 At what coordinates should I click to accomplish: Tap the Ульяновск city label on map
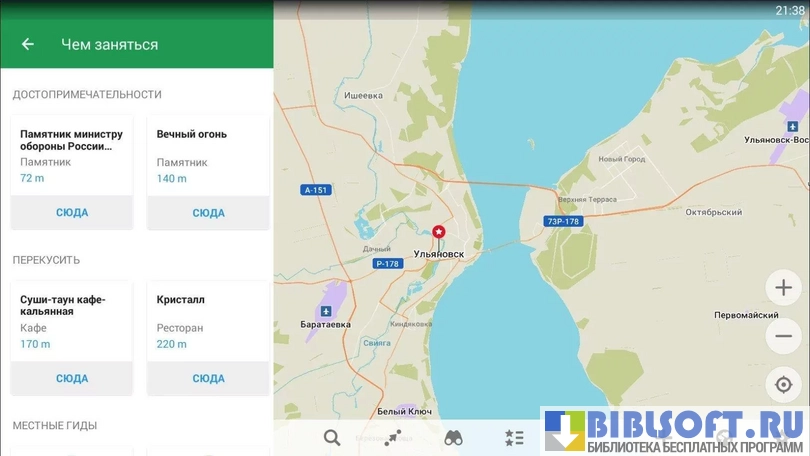coord(439,254)
